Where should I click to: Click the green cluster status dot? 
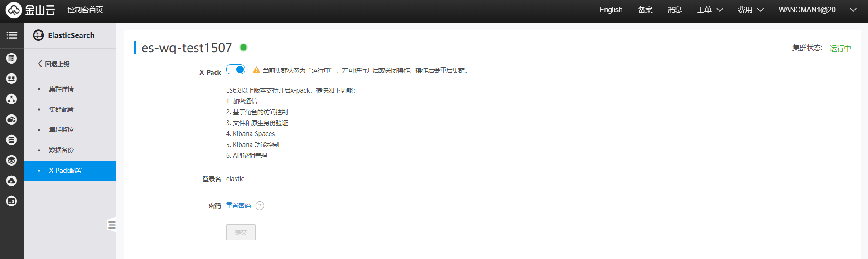pos(243,47)
